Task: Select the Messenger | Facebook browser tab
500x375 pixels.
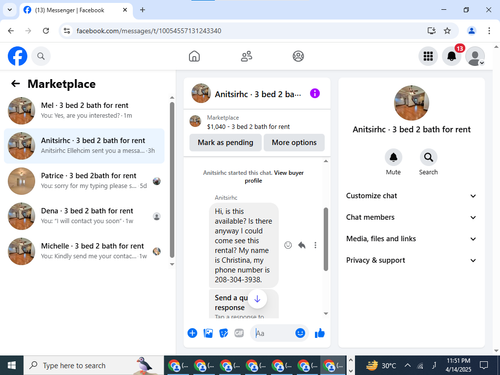Action: coord(75,10)
